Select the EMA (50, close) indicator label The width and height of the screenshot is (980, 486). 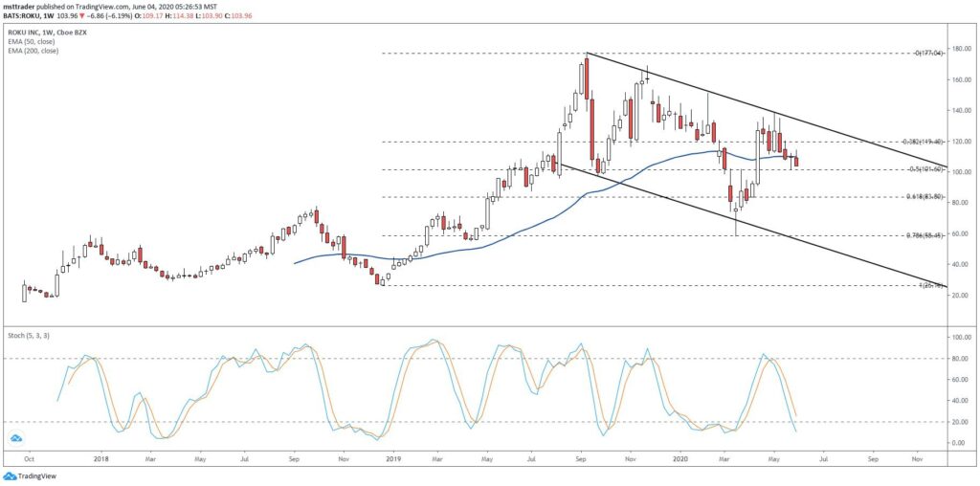point(33,41)
